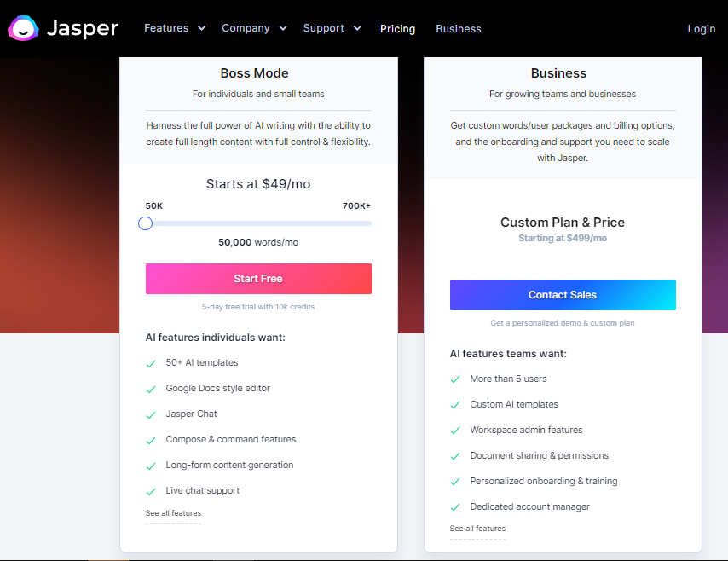
Task: Click the Jasper logo icon
Action: point(23,29)
